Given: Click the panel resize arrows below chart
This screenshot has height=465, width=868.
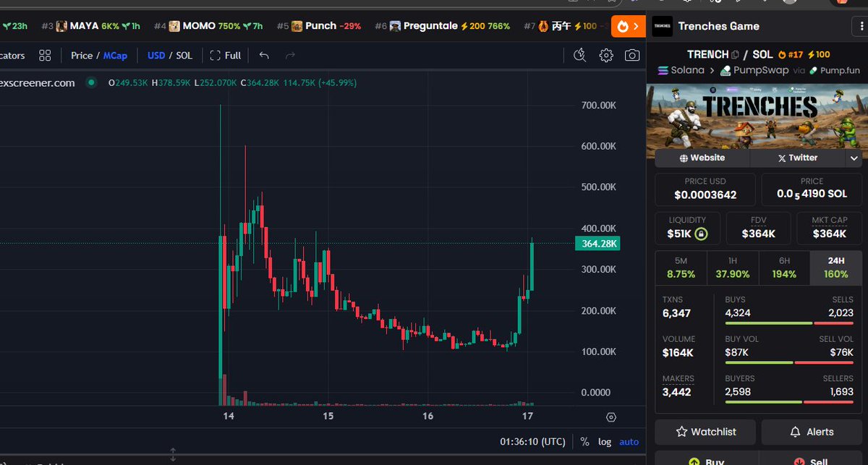Looking at the screenshot, I should click(173, 455).
